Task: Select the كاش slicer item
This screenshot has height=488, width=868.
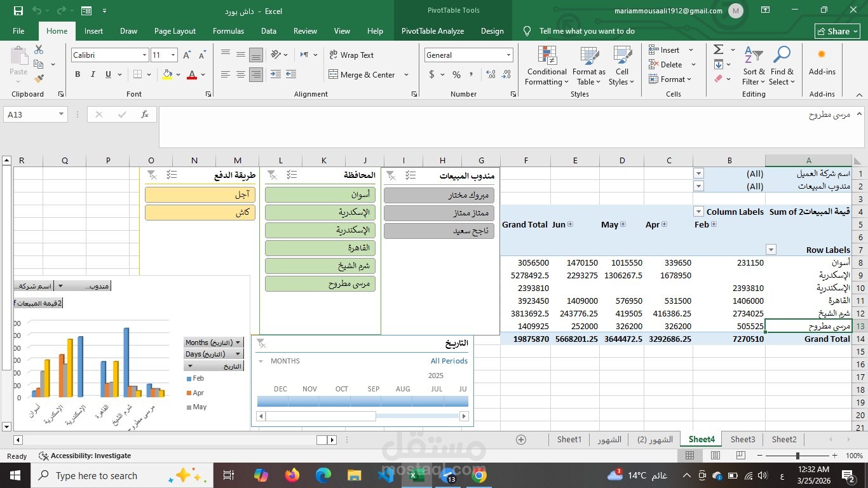Action: click(x=200, y=212)
